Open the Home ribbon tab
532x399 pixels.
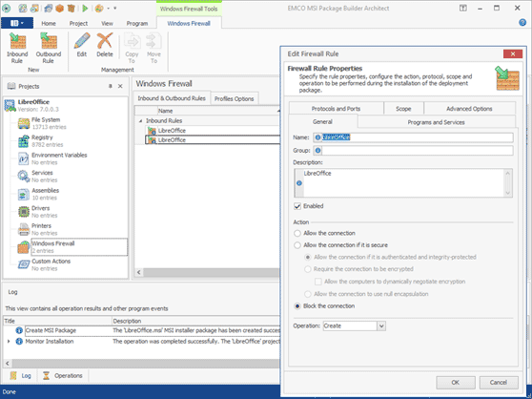point(49,24)
